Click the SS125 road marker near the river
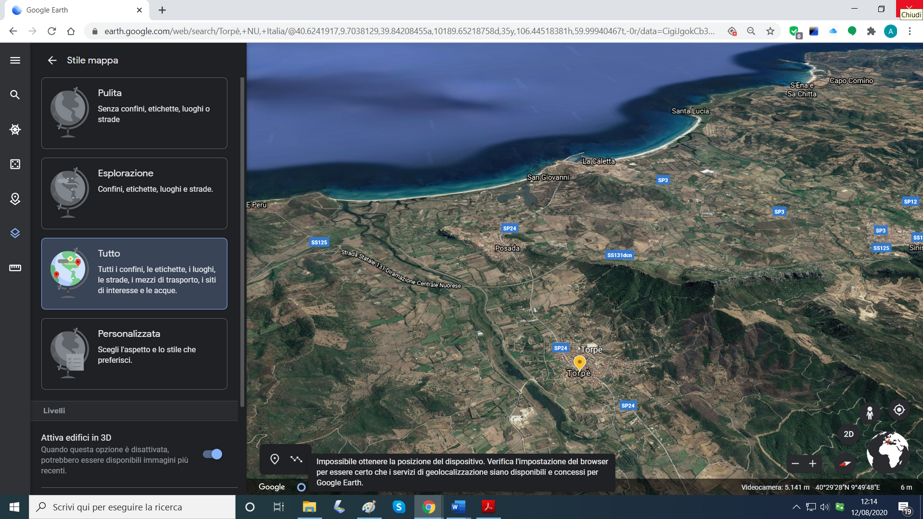 point(318,242)
